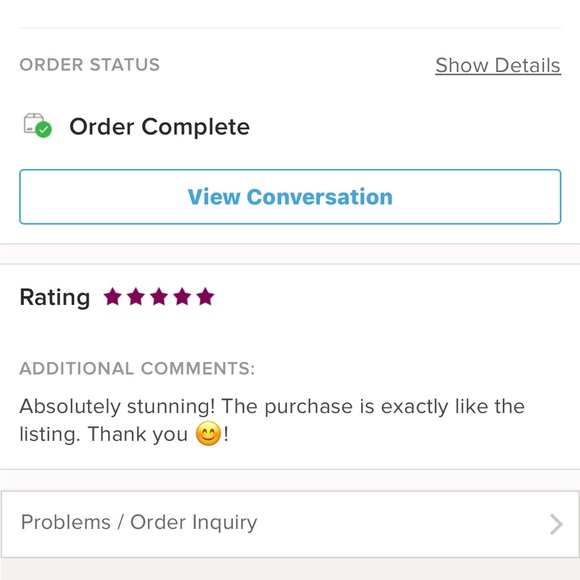Click the green checkmark badge
The height and width of the screenshot is (580, 580).
pyautogui.click(x=44, y=130)
